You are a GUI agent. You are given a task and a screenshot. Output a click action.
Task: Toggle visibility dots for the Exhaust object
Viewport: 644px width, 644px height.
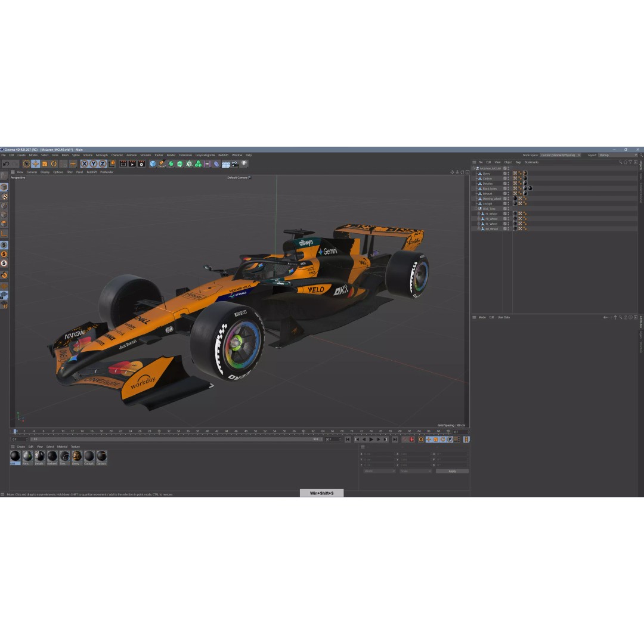tap(508, 193)
